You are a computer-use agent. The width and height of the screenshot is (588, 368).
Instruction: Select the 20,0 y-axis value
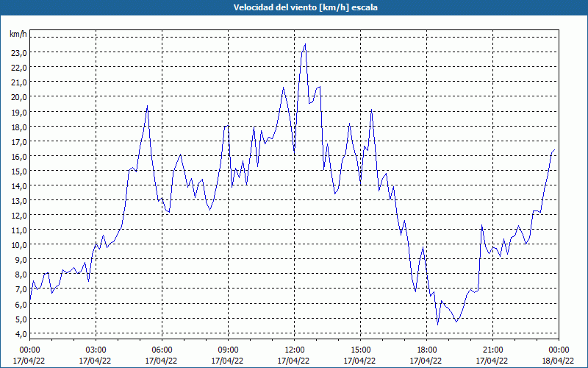click(x=19, y=97)
